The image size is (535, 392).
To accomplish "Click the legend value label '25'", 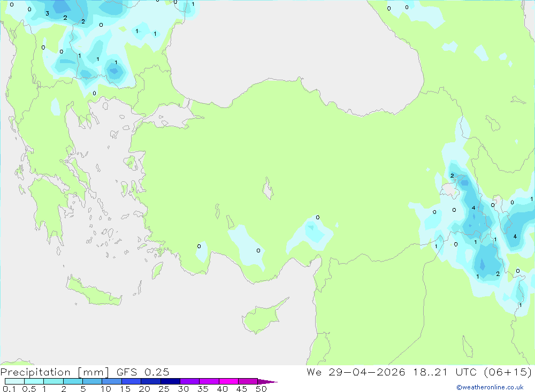I will point(164,389).
